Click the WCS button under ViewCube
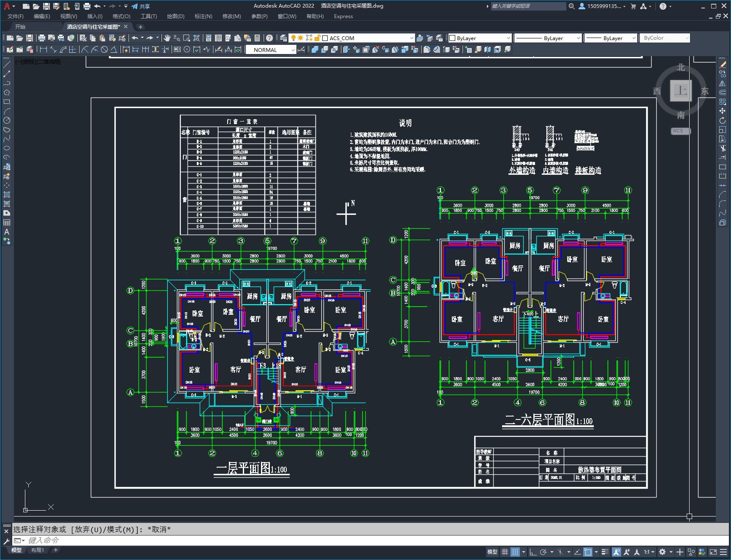 (x=680, y=131)
